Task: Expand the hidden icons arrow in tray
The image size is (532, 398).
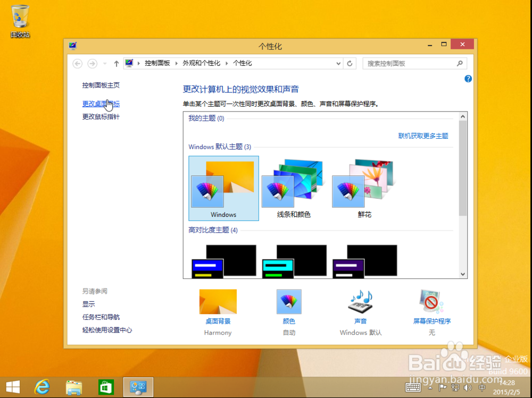Action: point(431,387)
